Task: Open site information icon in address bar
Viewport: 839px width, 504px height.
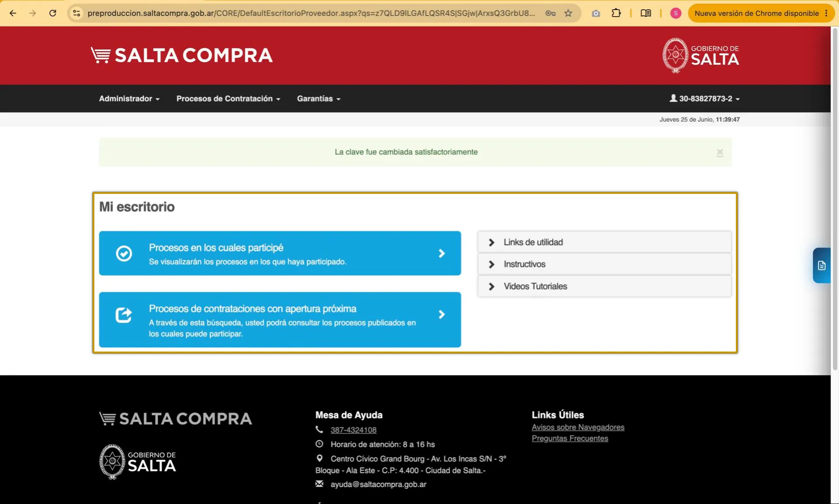Action: [76, 13]
